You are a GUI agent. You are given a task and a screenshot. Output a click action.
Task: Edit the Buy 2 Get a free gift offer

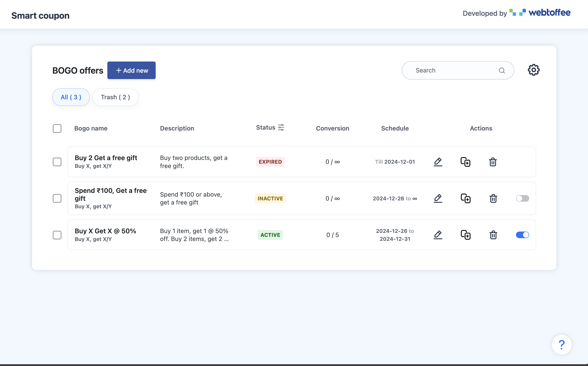438,162
